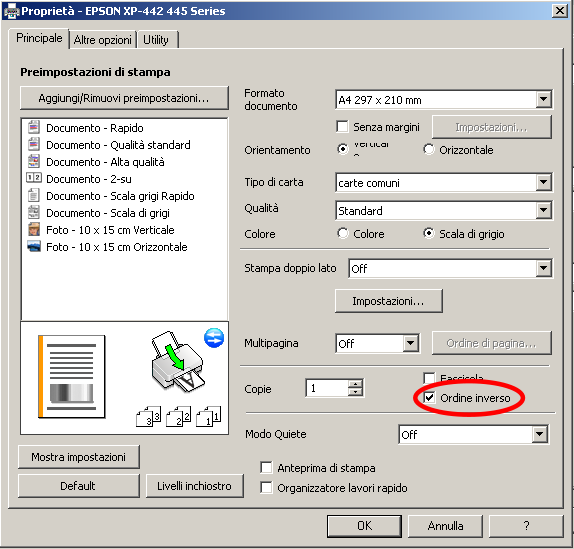Image resolution: width=574 pixels, height=549 pixels.
Task: Click the Foto 10 x 15 cm Orizzontale icon
Action: tap(34, 246)
